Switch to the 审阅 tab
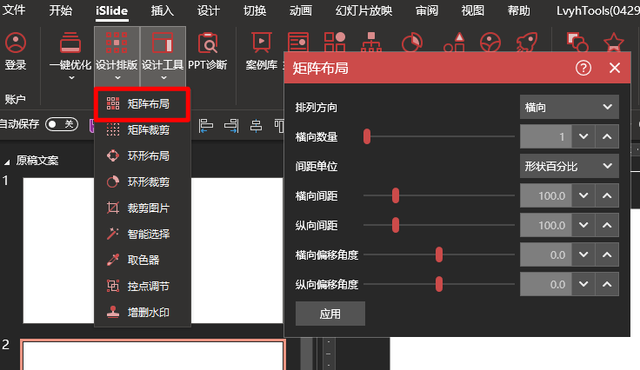 pyautogui.click(x=427, y=10)
